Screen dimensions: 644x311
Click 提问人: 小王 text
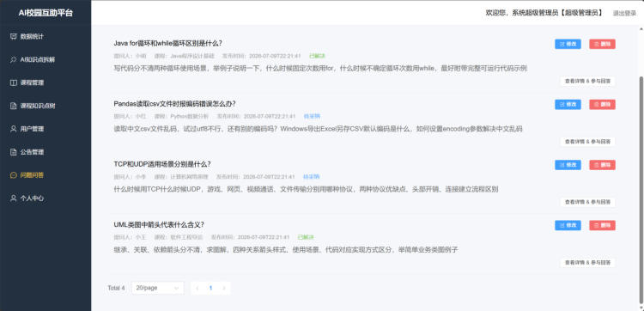tap(130, 237)
